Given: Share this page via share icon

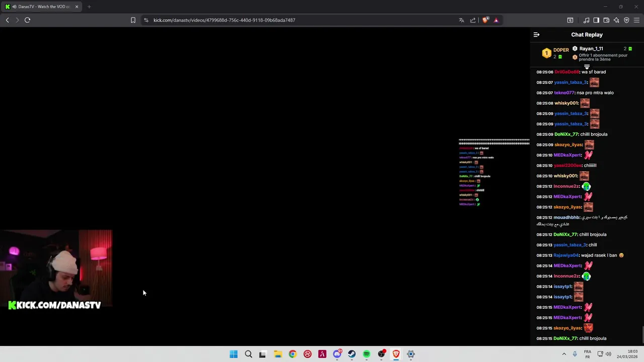Looking at the screenshot, I should pyautogui.click(x=473, y=20).
